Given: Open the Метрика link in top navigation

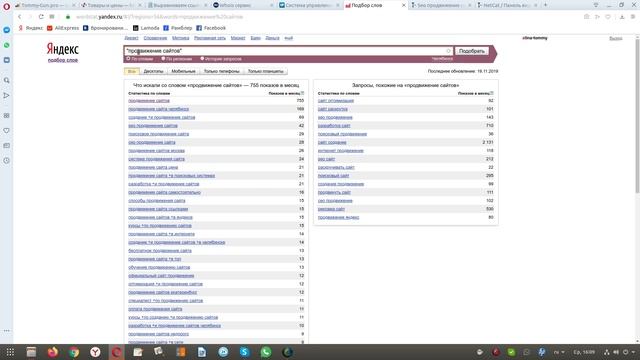Looking at the screenshot, I should (x=180, y=38).
